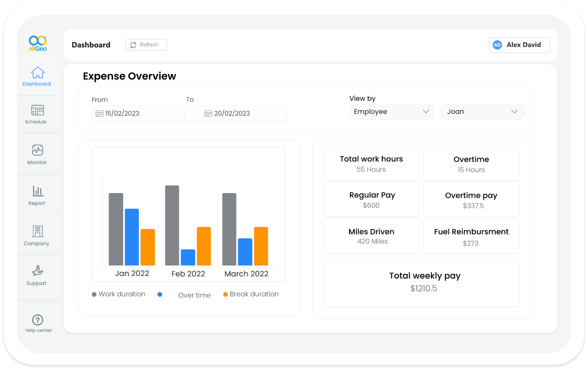The width and height of the screenshot is (588, 370).
Task: Click March 2022 blue overtime bar
Action: pos(245,252)
